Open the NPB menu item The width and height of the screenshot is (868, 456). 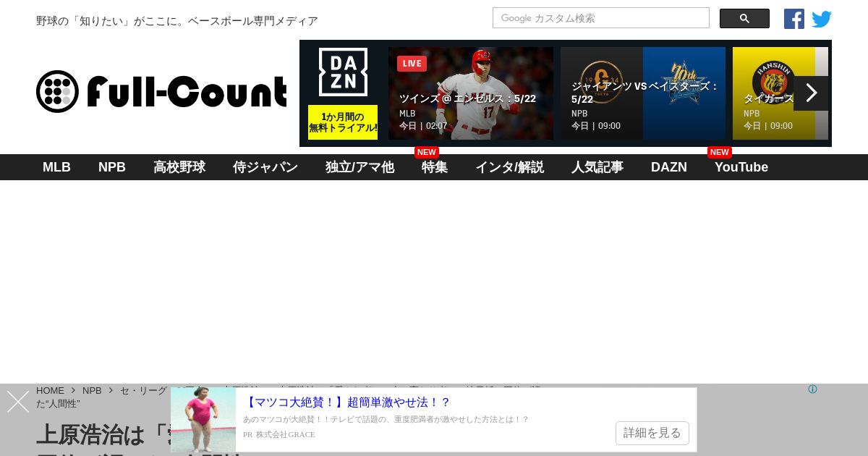point(112,167)
